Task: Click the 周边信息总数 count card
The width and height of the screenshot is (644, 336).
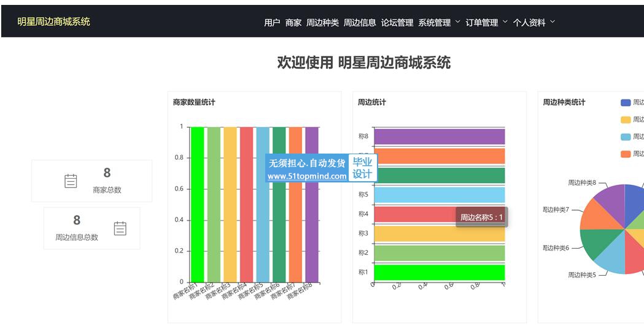Action: pyautogui.click(x=92, y=229)
